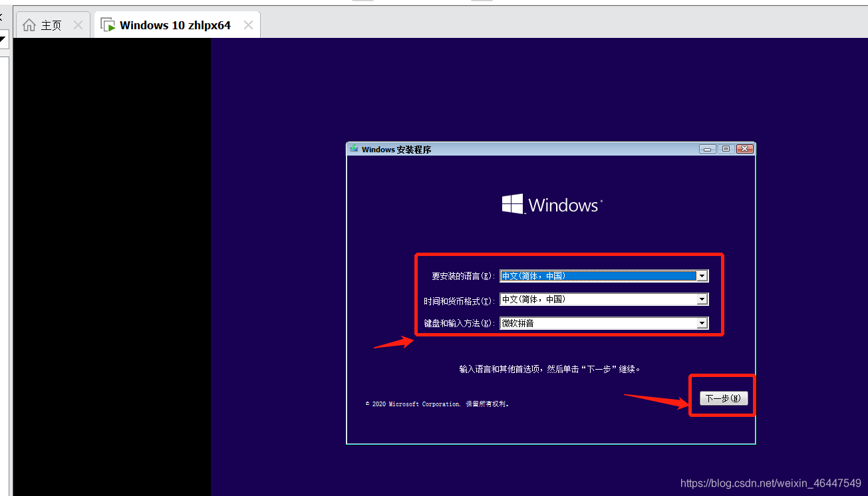The width and height of the screenshot is (868, 496).
Task: Minimize the Windows 安装程序 window
Action: (x=707, y=149)
